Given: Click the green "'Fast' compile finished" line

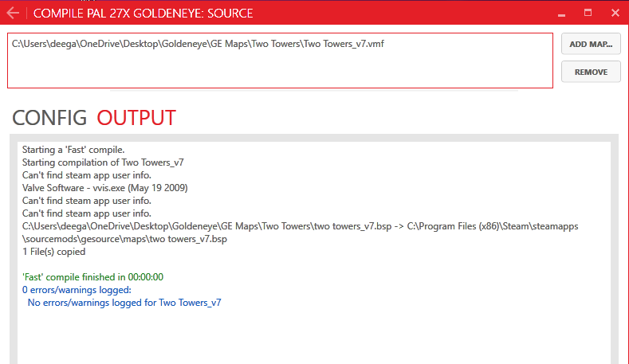Looking at the screenshot, I should tap(92, 277).
